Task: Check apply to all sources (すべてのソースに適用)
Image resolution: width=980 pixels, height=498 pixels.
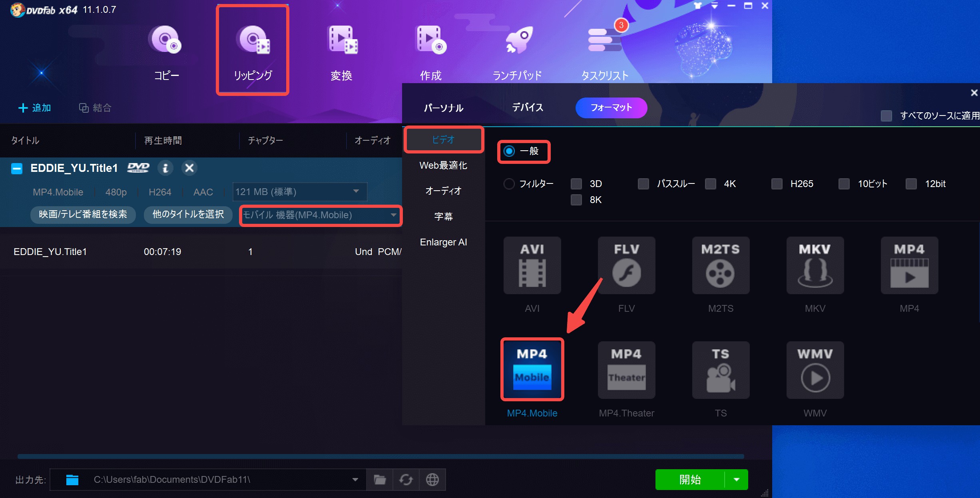Action: click(x=886, y=116)
